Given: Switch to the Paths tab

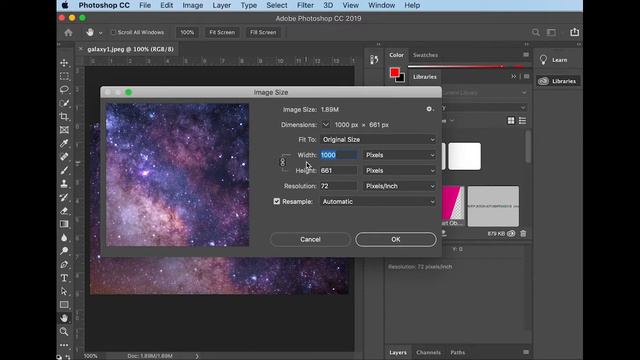Looking at the screenshot, I should click(458, 352).
